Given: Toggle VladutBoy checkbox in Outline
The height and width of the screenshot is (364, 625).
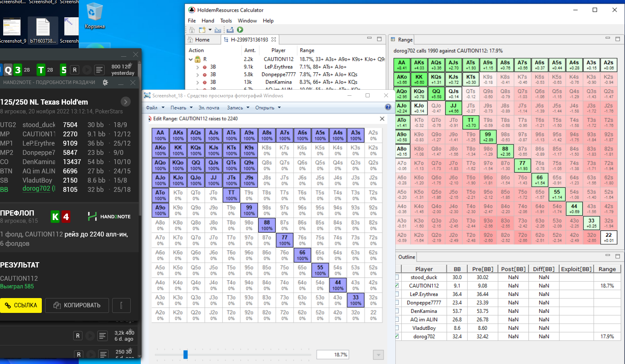Looking at the screenshot, I should (x=397, y=328).
